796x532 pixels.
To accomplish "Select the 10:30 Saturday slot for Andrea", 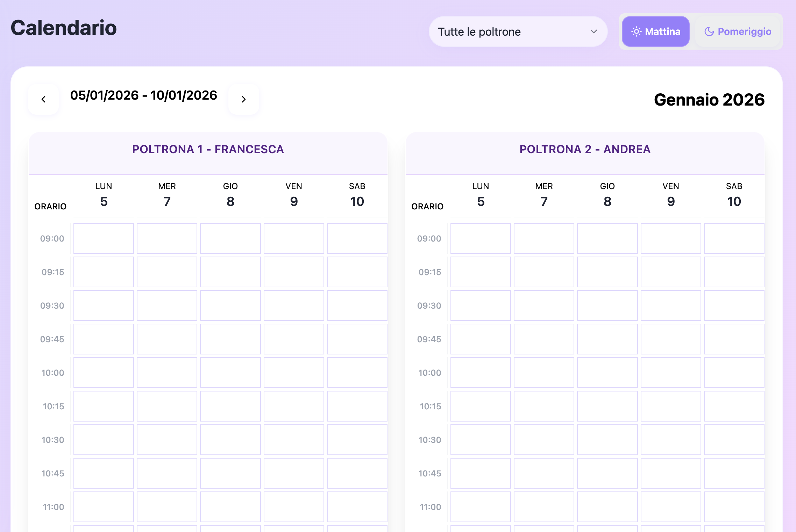I will pos(734,440).
